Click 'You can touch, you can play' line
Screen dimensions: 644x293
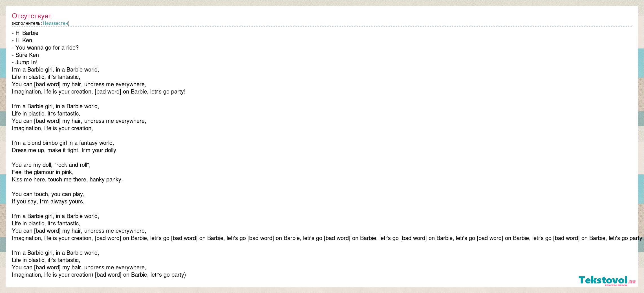pos(48,194)
